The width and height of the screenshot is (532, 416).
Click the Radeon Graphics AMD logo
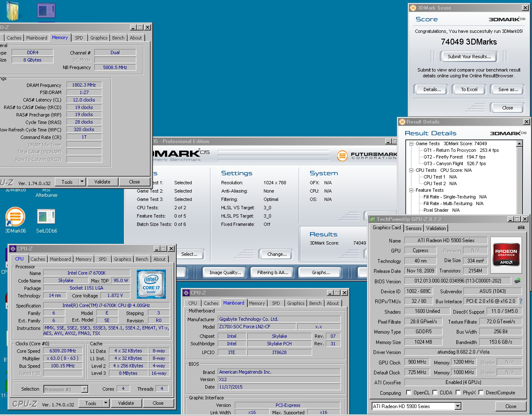(x=506, y=255)
